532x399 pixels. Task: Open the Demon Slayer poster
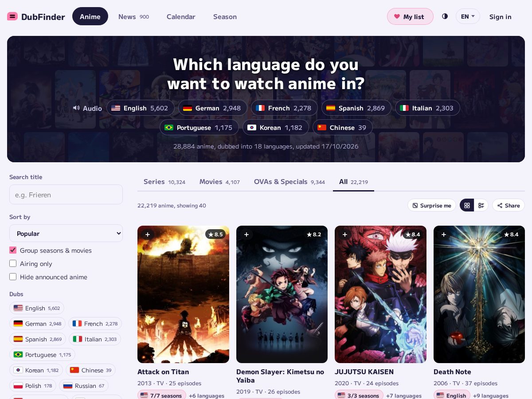click(x=282, y=294)
